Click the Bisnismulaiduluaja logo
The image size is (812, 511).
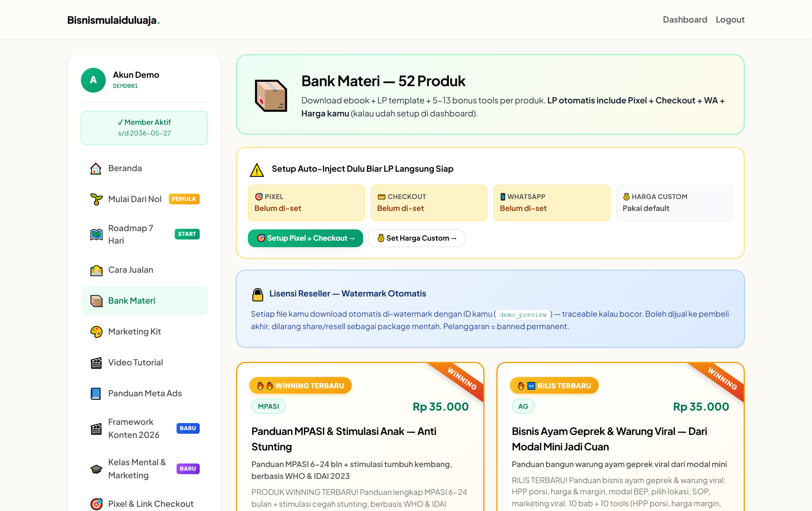tap(113, 20)
